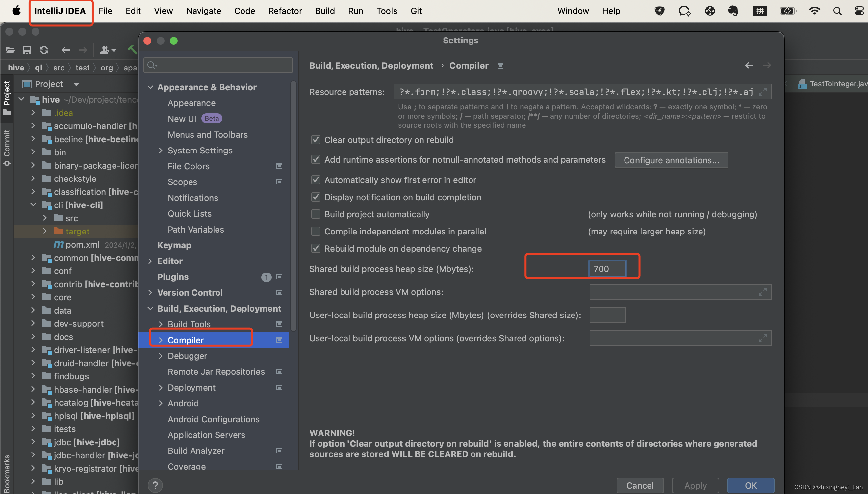The image size is (868, 494).
Task: Expand System Settings node
Action: [x=161, y=150]
